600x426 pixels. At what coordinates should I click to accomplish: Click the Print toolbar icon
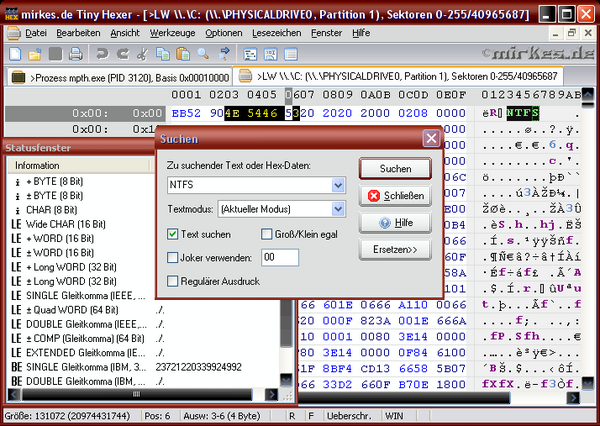tap(75, 54)
